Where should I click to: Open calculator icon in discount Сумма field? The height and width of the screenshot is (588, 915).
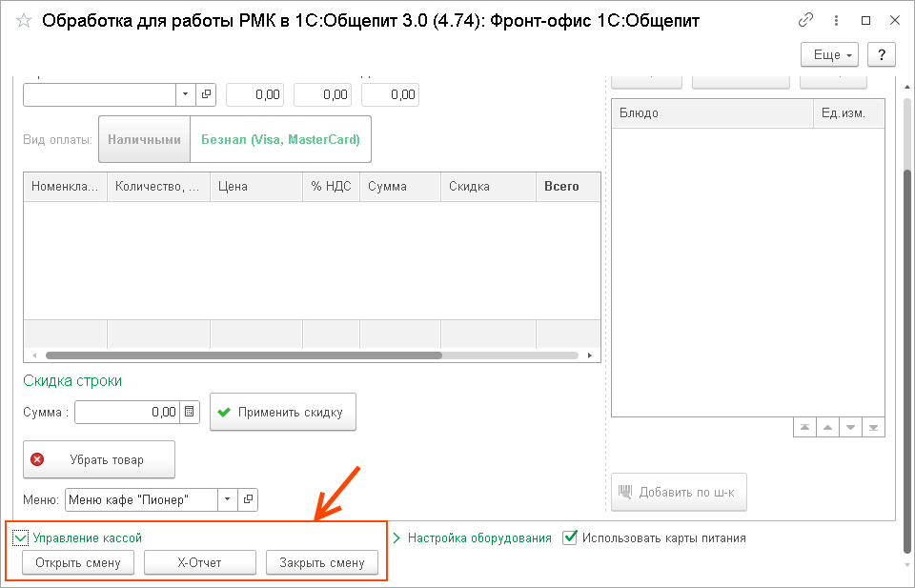point(190,412)
